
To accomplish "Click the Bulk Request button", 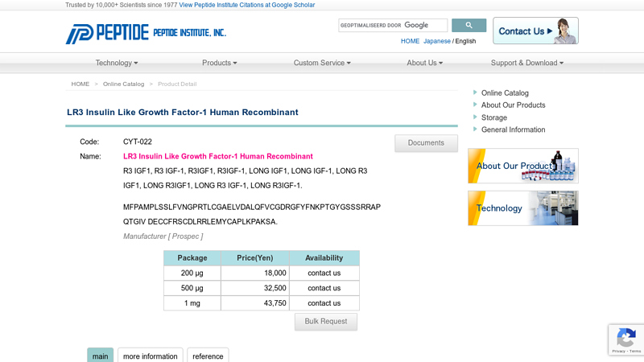I will (x=325, y=321).
